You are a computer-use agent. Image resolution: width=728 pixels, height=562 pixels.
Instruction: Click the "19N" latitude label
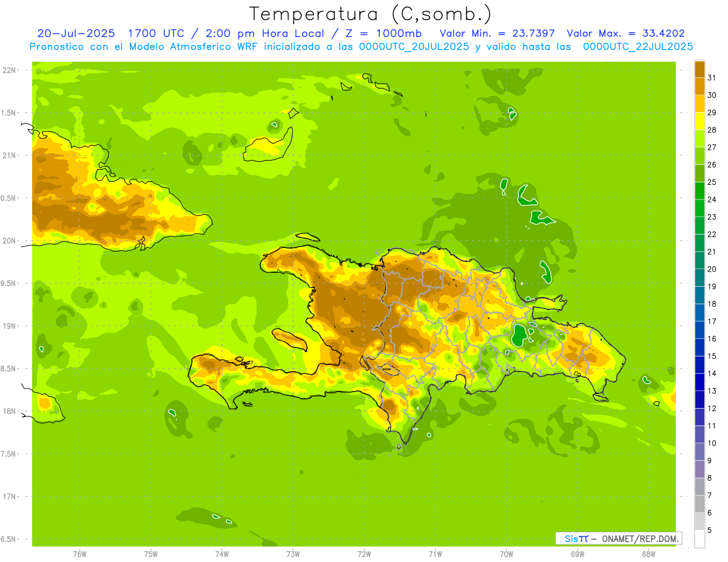[x=10, y=326]
